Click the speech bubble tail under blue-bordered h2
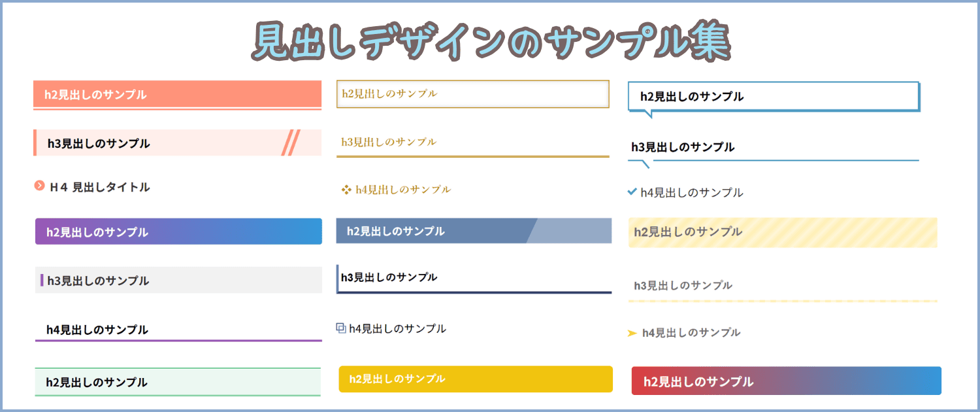This screenshot has height=412, width=980. [647, 114]
